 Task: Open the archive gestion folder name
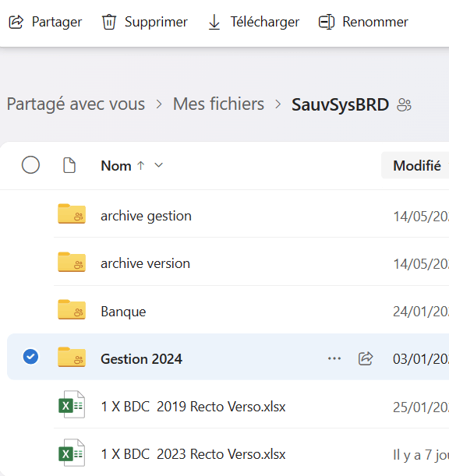pyautogui.click(x=146, y=216)
